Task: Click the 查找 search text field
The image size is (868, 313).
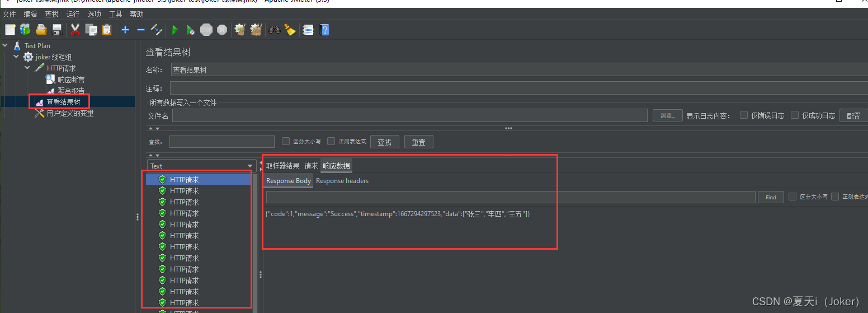Action: 222,142
